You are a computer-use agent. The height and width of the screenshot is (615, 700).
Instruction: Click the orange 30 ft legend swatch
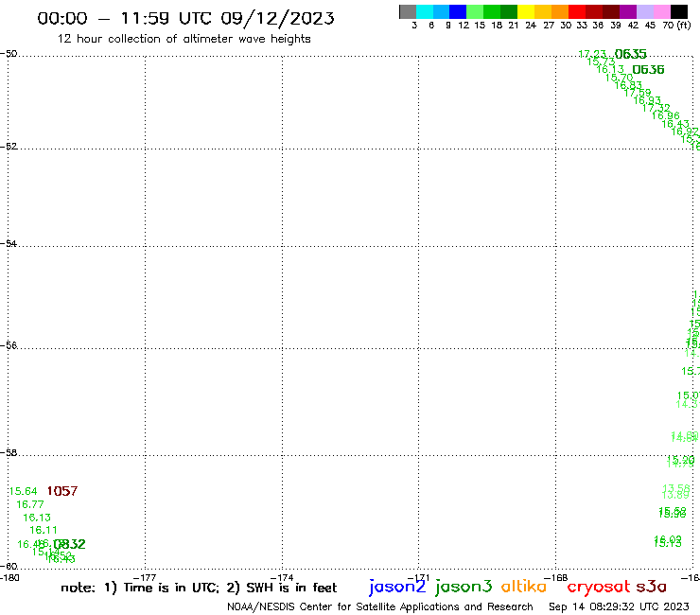pyautogui.click(x=560, y=11)
